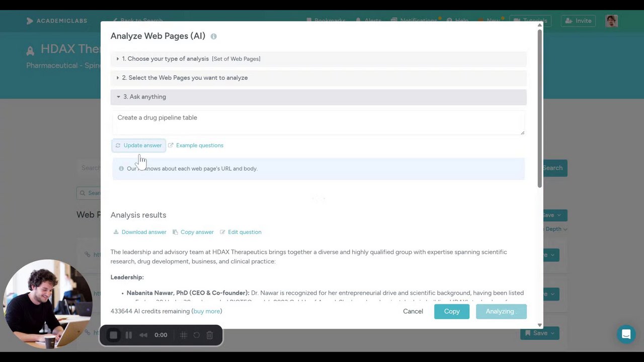
Task: Open the user profile avatar
Action: pyautogui.click(x=612, y=21)
